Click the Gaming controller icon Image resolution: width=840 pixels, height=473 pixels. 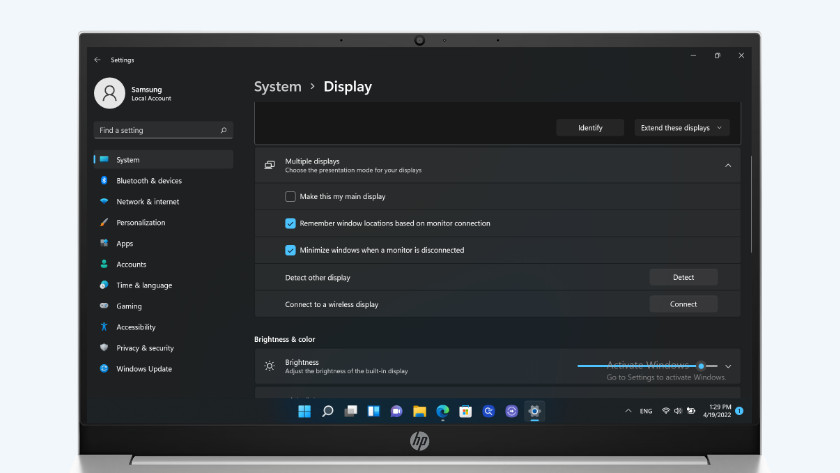pos(104,306)
